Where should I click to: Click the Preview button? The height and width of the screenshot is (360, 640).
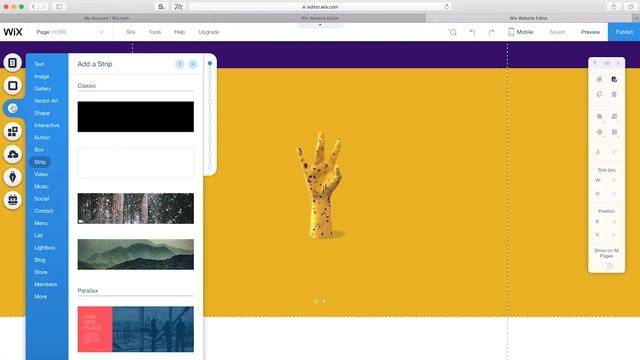pyautogui.click(x=590, y=32)
